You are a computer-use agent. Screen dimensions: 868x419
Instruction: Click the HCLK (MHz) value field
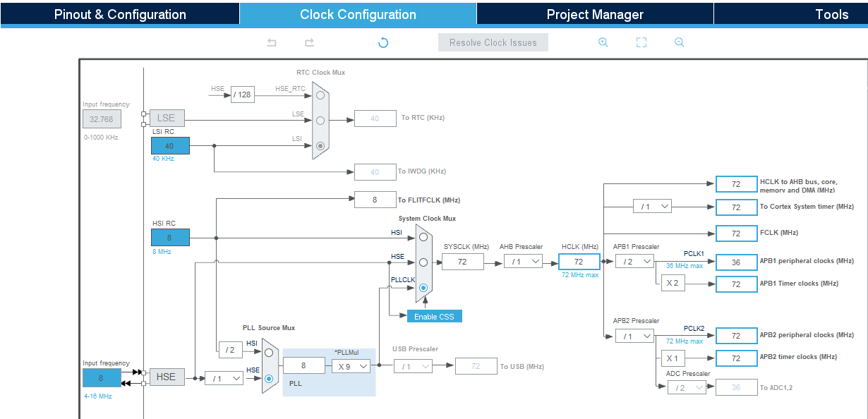pos(579,262)
